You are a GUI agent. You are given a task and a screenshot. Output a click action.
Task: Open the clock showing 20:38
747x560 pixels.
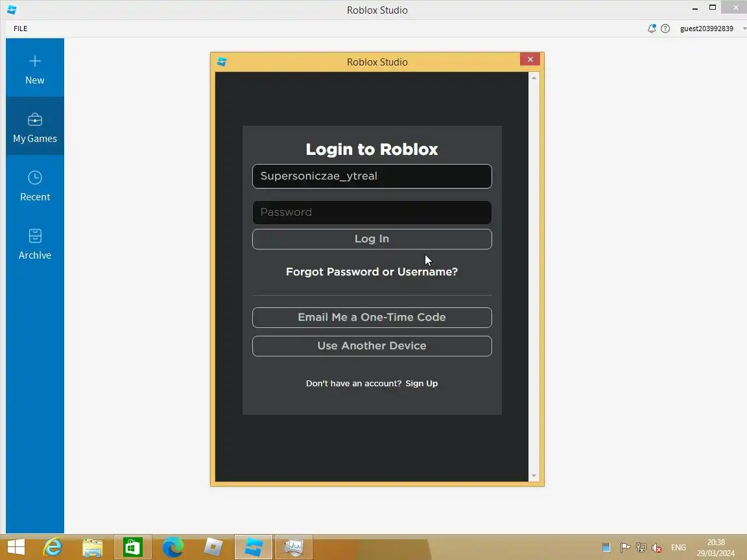click(x=716, y=548)
